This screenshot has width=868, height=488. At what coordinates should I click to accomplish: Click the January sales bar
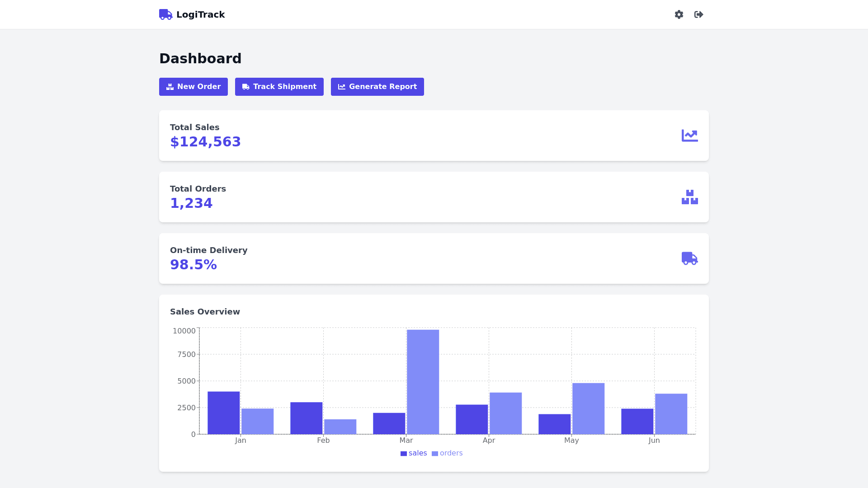click(x=223, y=413)
